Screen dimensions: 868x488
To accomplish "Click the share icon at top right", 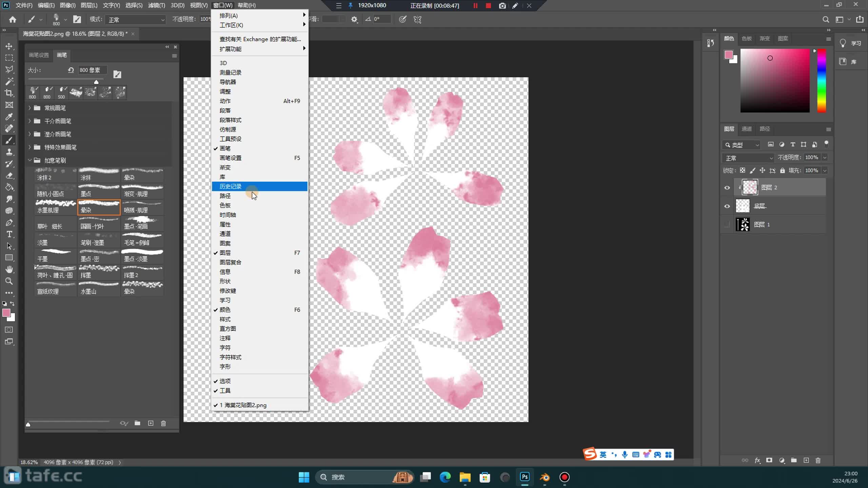I will pos(860,19).
